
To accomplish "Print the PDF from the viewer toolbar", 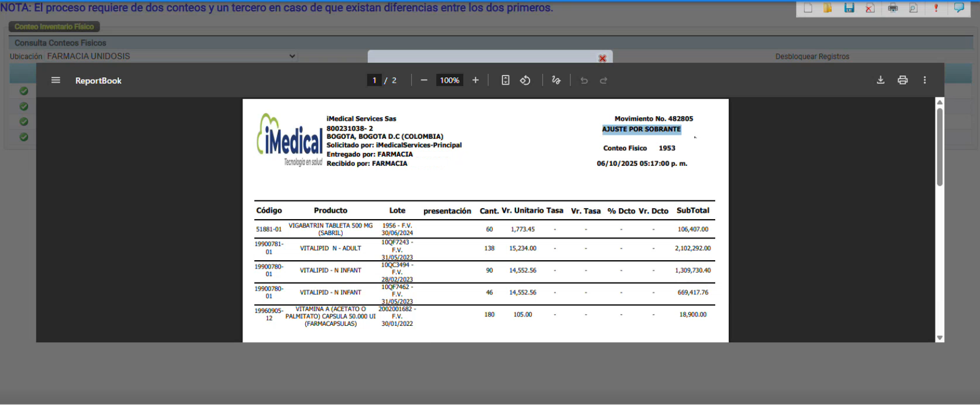I will point(903,80).
